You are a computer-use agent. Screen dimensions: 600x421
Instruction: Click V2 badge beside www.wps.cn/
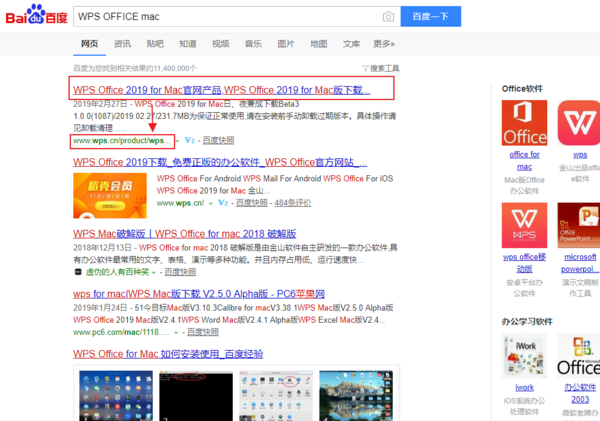pos(223,203)
